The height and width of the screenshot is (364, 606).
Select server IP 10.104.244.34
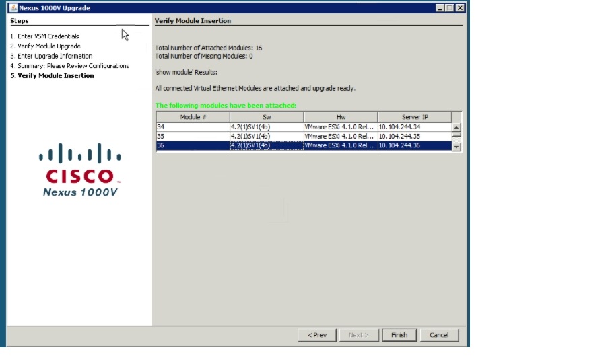[x=415, y=127]
